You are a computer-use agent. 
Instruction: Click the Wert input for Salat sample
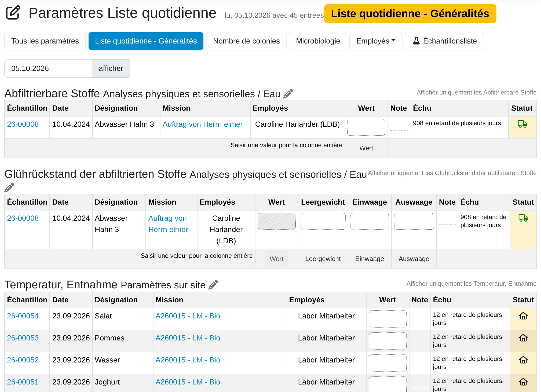pos(388,319)
